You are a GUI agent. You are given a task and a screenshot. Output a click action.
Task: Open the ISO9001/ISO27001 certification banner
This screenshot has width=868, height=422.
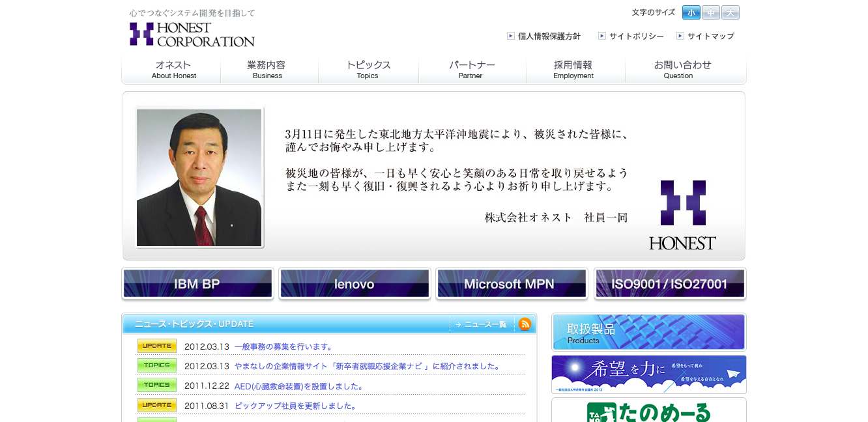670,283
